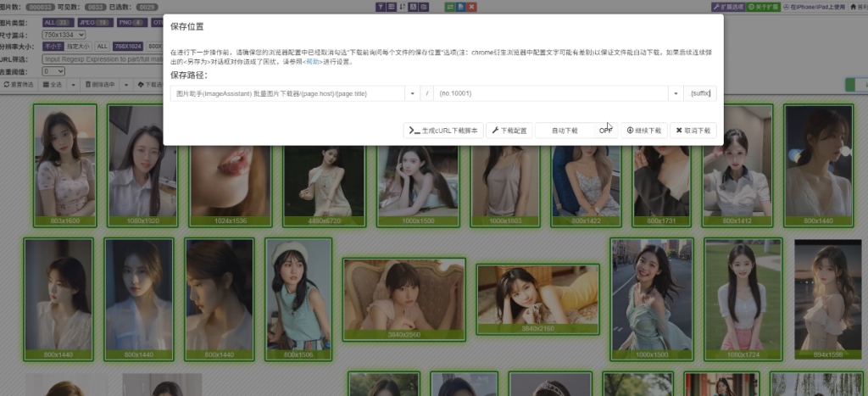Click 继续下载 to continue download
The height and width of the screenshot is (396, 868).
(x=643, y=131)
